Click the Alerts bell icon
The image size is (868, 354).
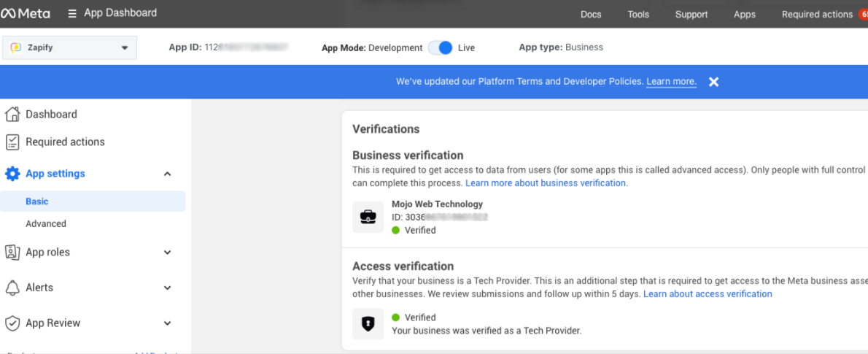tap(12, 288)
